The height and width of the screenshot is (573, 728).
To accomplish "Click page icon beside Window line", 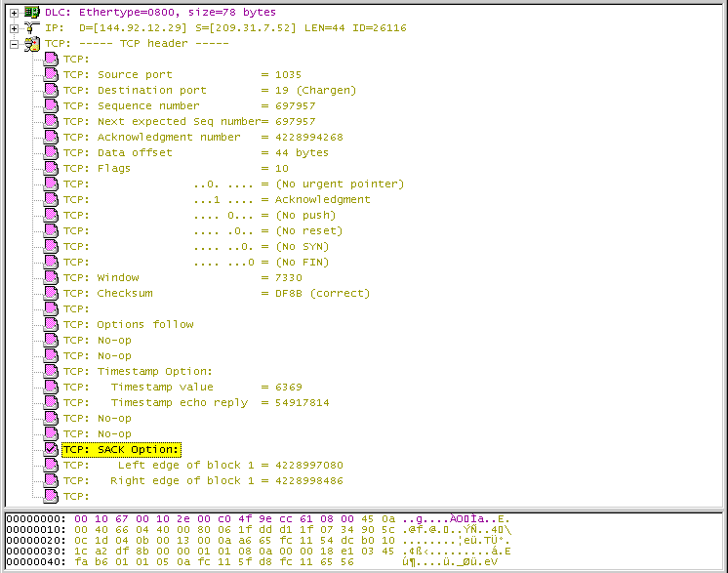I will coord(51,278).
